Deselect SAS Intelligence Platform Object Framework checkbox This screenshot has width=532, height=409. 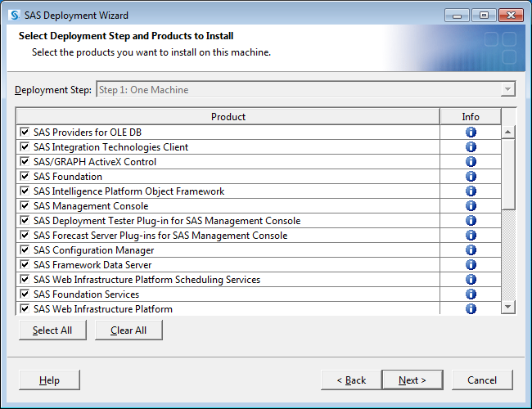[25, 191]
